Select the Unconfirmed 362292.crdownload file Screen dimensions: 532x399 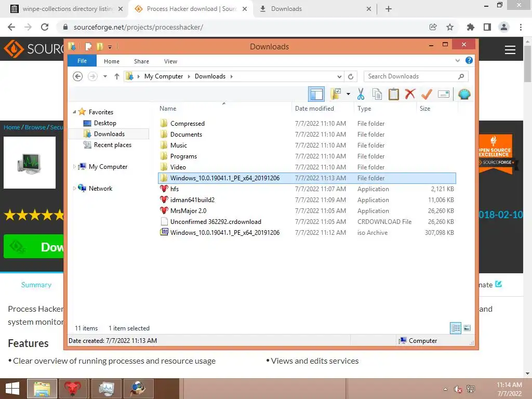[307, 221]
